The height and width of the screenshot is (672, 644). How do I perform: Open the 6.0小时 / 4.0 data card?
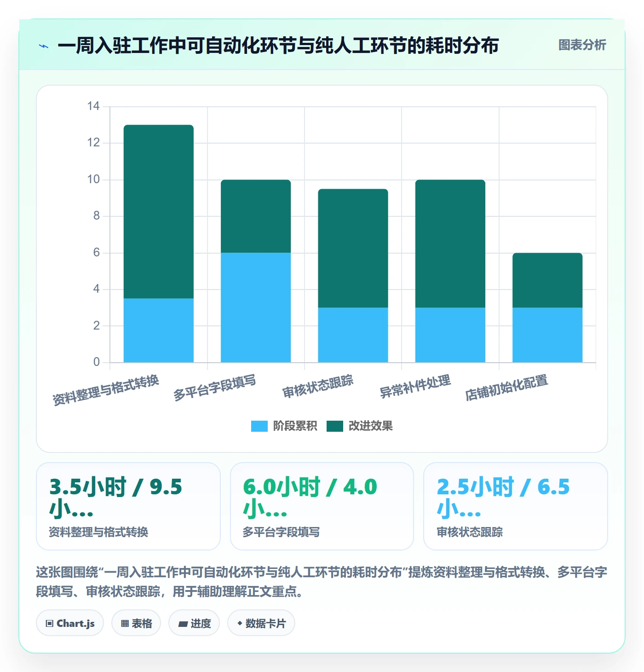click(322, 506)
